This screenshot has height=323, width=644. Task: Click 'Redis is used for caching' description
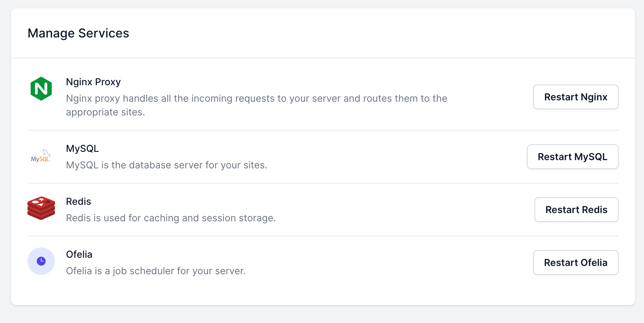171,218
